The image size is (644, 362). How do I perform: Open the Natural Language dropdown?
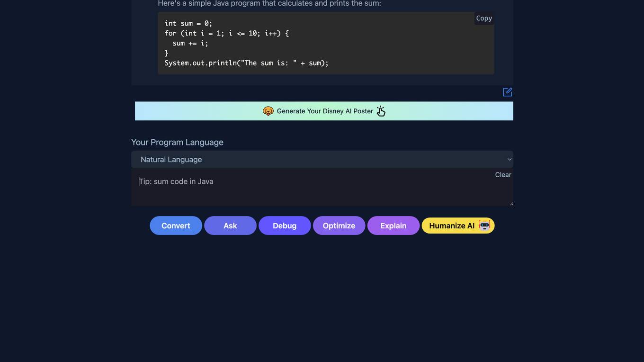322,160
